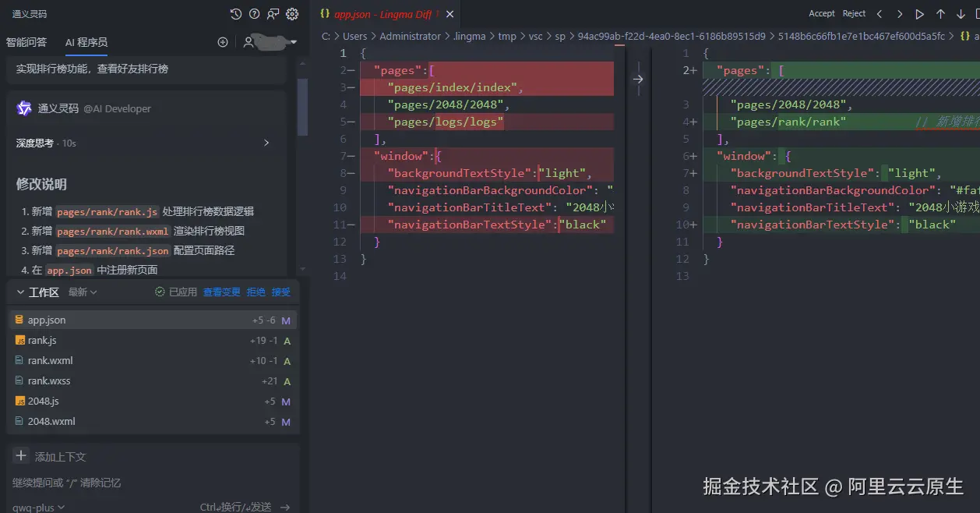
Task: Click Reject in the diff toolbar
Action: tap(855, 14)
